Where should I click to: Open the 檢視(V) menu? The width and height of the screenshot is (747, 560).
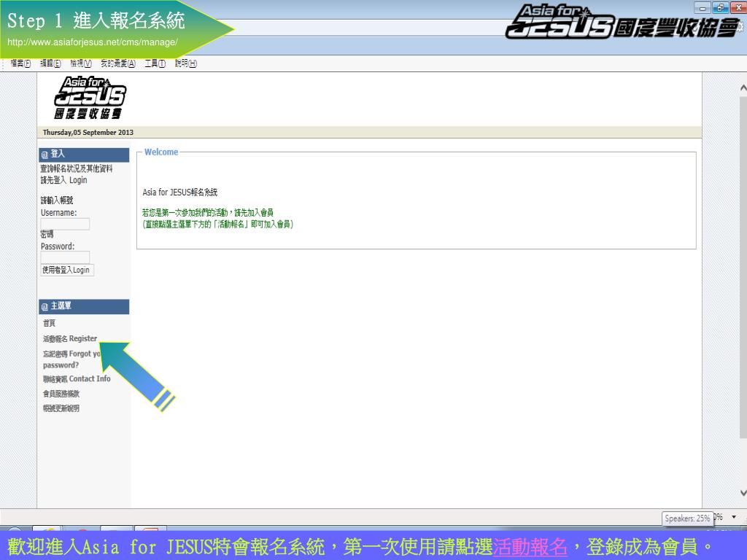tap(80, 63)
